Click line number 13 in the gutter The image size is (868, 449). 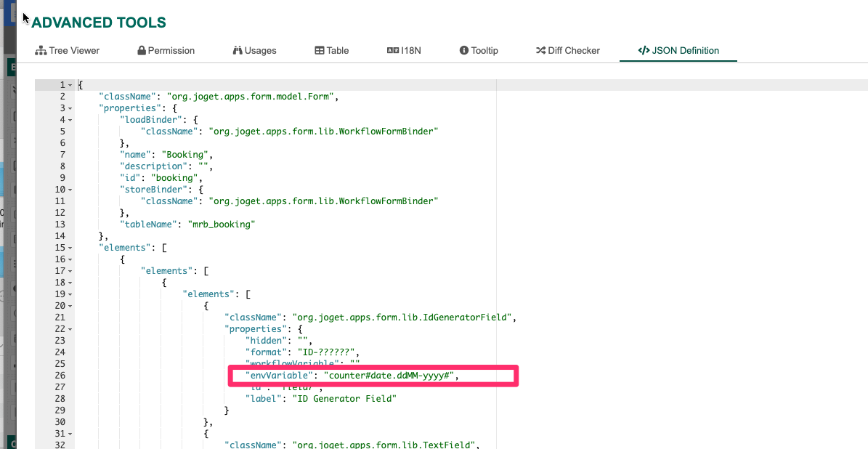click(x=60, y=224)
